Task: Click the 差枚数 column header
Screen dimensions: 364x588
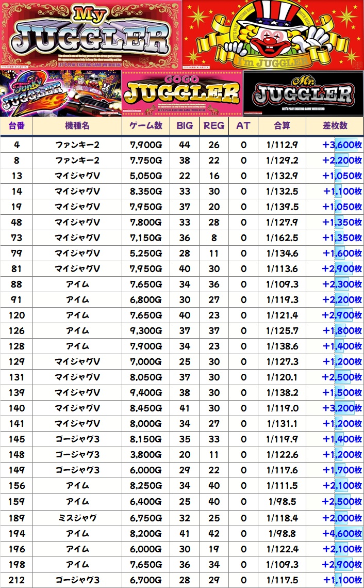Action: [x=335, y=126]
